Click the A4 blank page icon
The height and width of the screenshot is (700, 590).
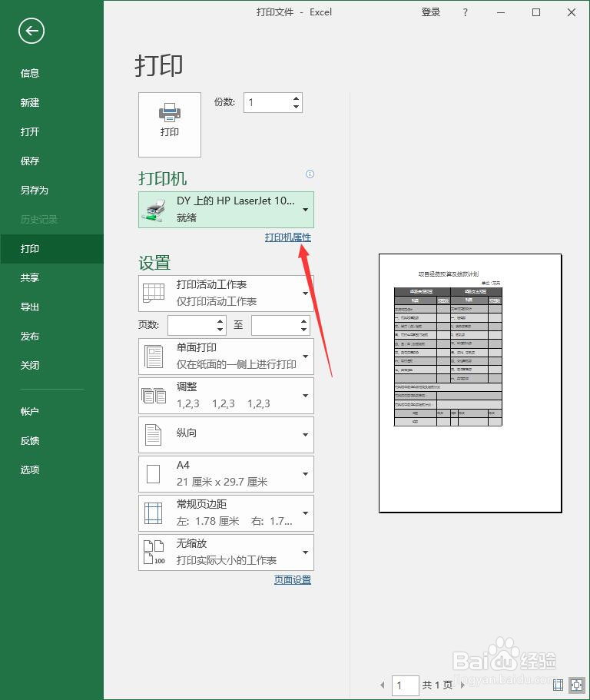point(153,474)
